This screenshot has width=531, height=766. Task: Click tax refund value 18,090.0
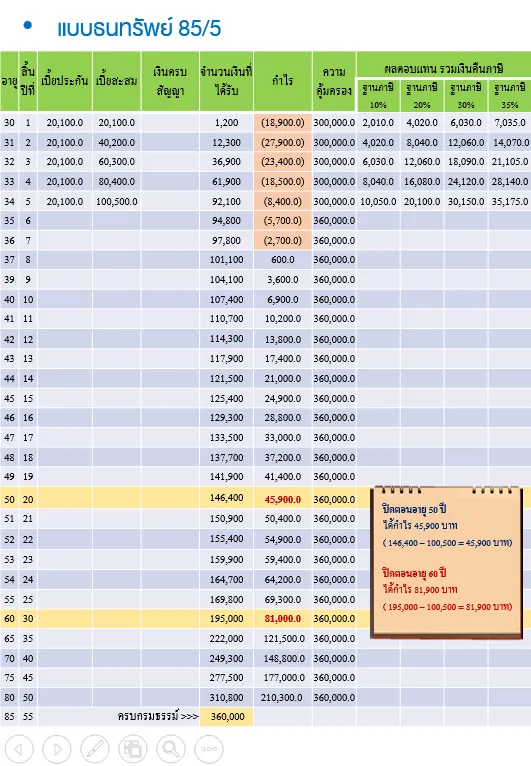pyautogui.click(x=466, y=162)
